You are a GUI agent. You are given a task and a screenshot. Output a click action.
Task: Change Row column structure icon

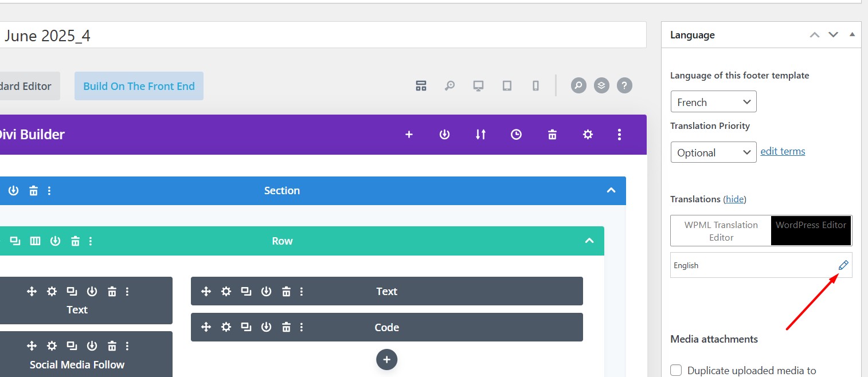(35, 241)
